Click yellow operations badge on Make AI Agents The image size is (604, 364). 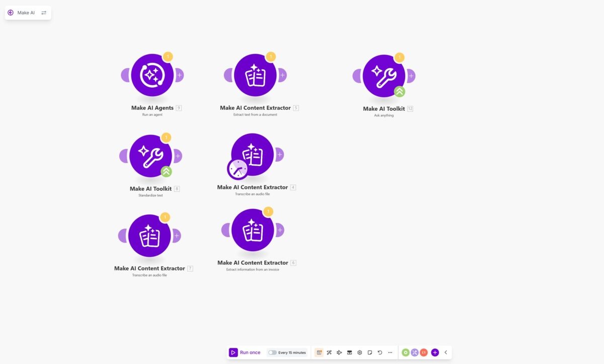click(x=168, y=57)
